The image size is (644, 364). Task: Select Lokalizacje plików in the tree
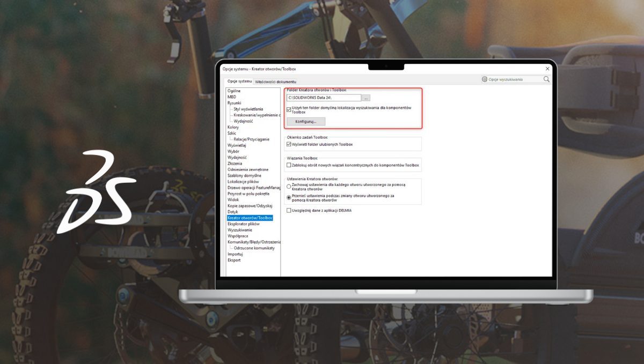(x=244, y=182)
